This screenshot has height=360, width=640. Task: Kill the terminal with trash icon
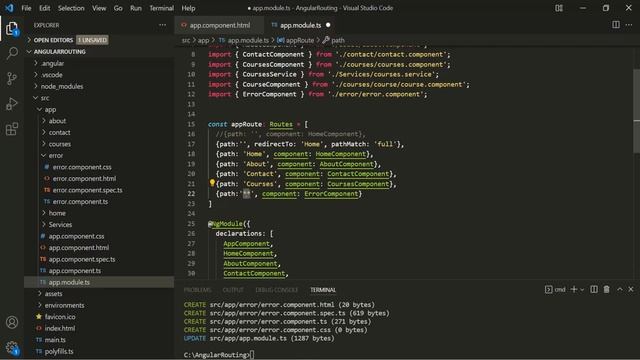(x=607, y=289)
